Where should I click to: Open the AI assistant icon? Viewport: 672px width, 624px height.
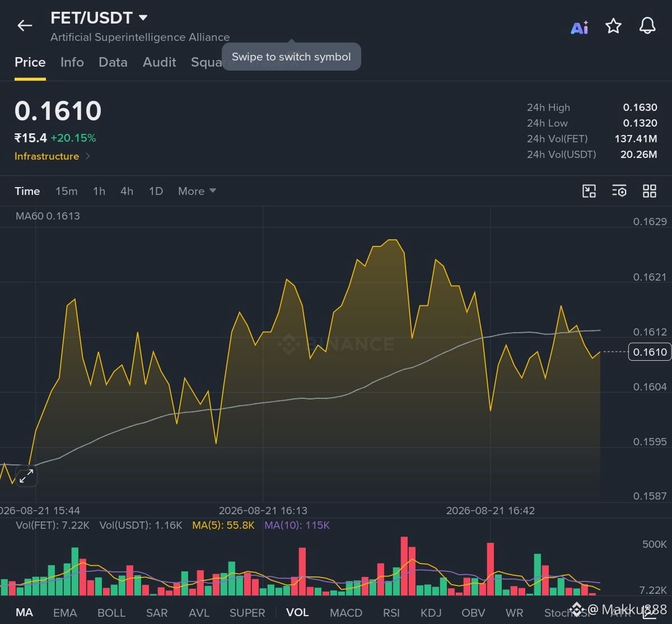coord(580,27)
